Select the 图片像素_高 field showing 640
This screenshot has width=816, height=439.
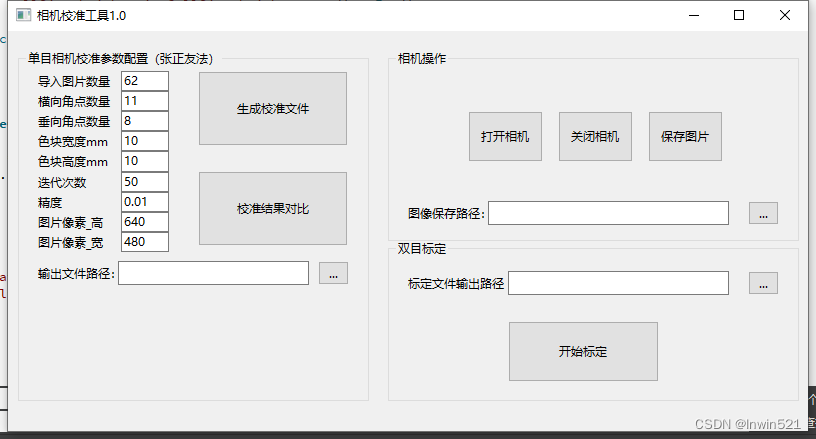pos(145,222)
